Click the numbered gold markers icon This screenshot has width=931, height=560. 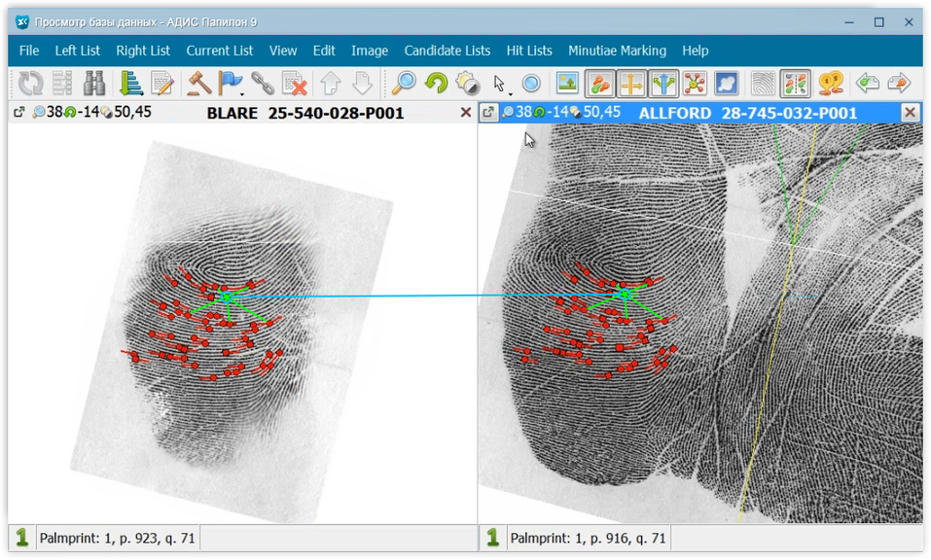pos(830,84)
